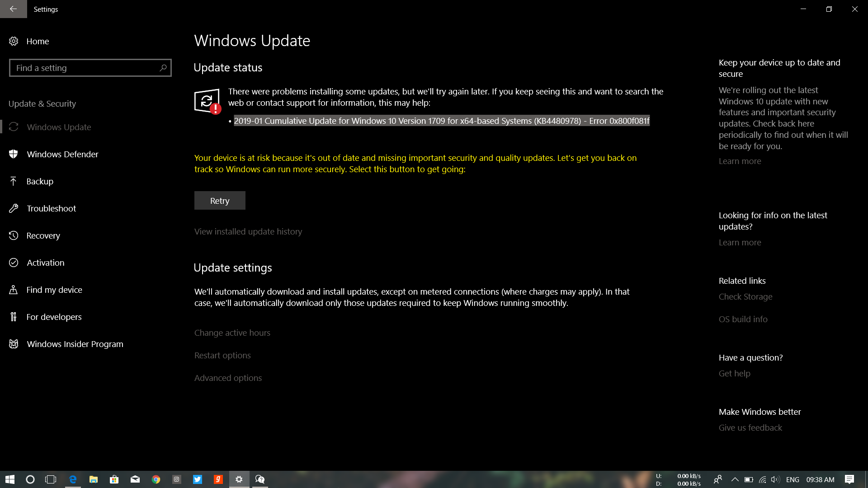The width and height of the screenshot is (868, 488).
Task: Click the For developers tools icon
Action: (14, 317)
